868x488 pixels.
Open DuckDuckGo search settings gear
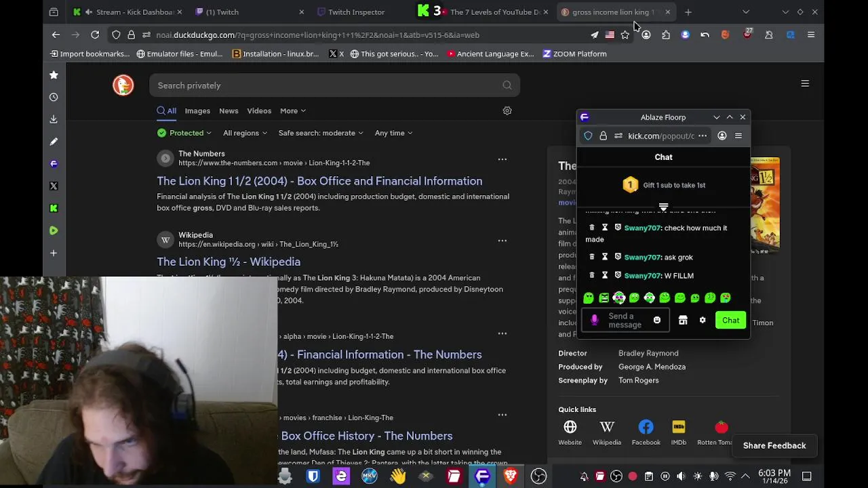coord(507,110)
